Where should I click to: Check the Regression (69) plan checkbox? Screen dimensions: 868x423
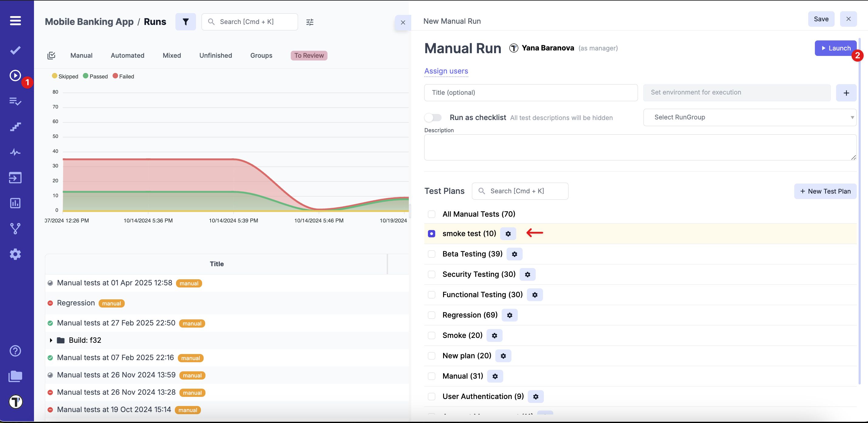click(431, 315)
